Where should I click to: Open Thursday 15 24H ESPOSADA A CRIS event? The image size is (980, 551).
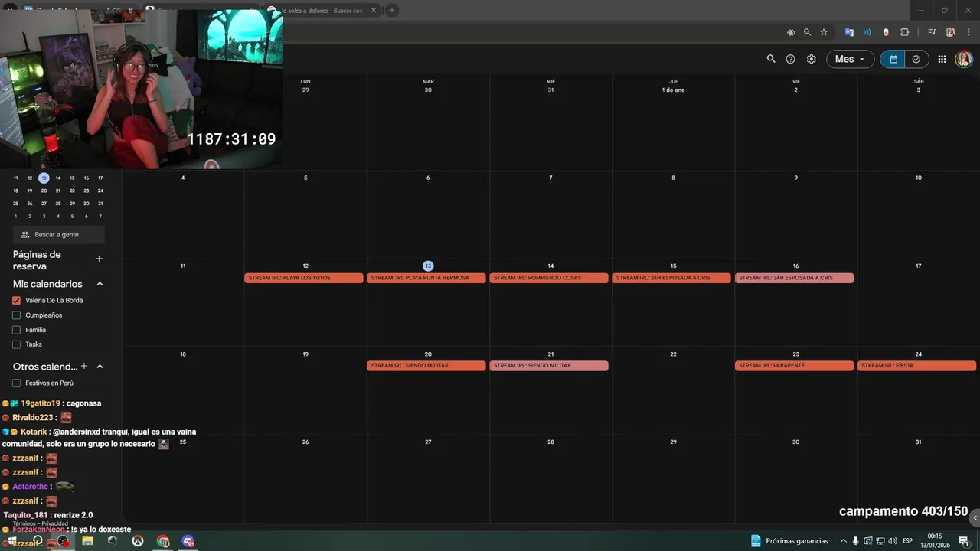coord(671,278)
